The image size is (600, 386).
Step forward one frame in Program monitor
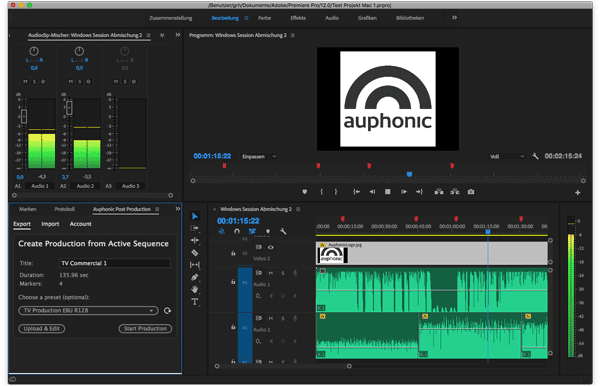tap(403, 192)
